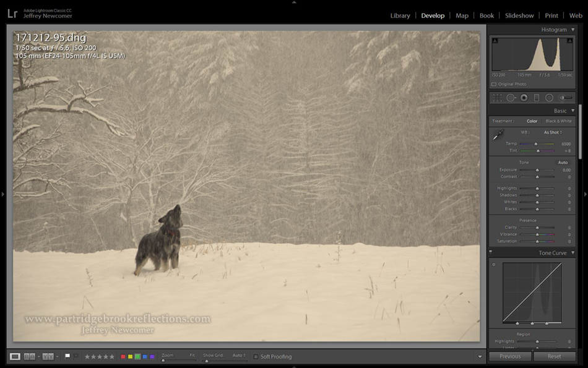
Task: Select the Graduated Filter tool
Action: click(537, 98)
